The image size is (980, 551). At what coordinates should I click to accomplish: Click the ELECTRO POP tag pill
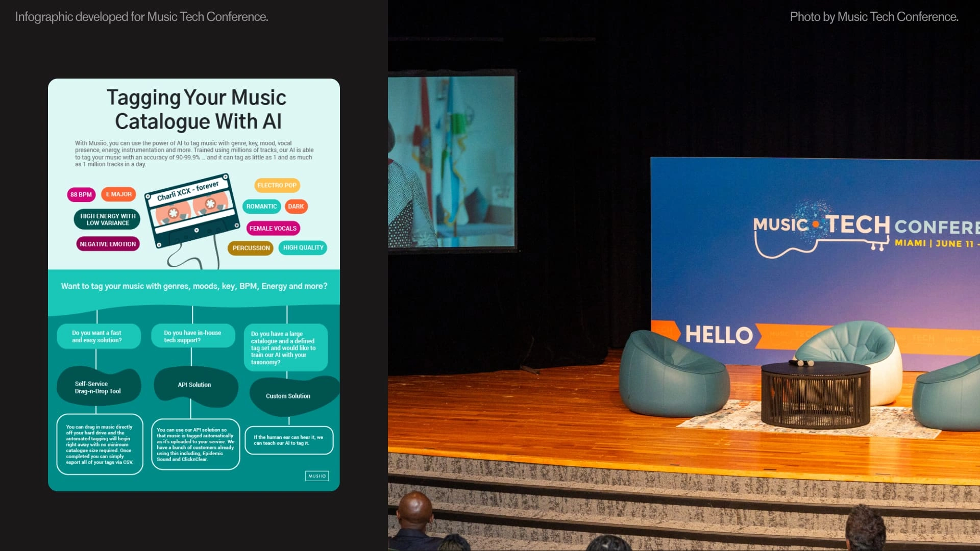(x=277, y=185)
